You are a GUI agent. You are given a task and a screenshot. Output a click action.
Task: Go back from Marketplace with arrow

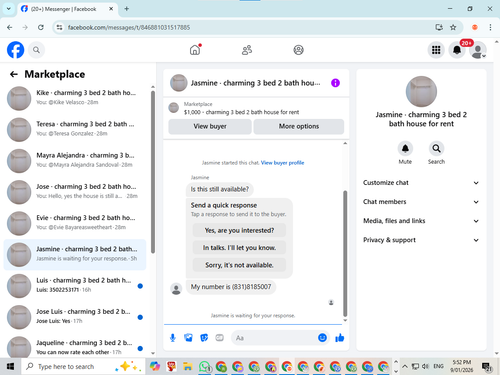tap(13, 74)
